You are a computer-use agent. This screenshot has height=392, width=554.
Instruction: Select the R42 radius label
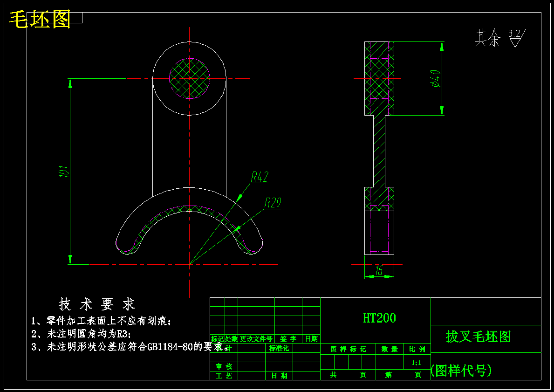click(x=260, y=177)
